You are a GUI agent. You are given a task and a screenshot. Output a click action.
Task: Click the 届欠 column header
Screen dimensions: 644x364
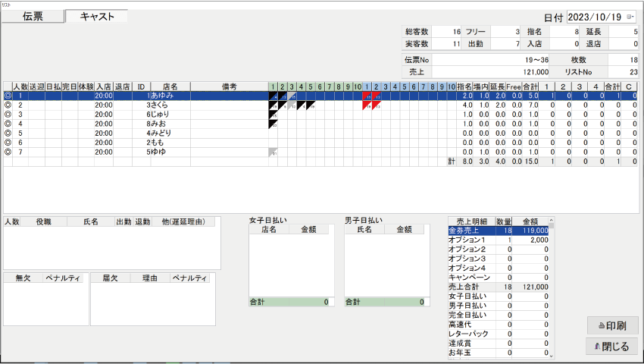[110, 278]
